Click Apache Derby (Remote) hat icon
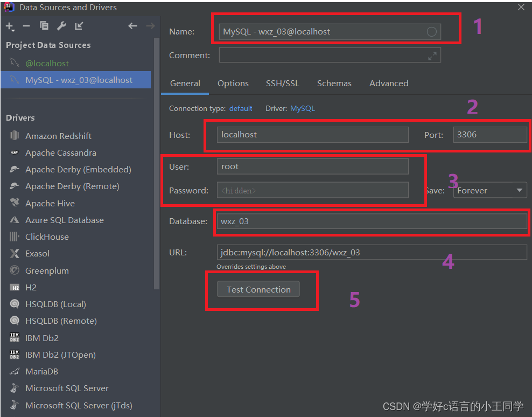The width and height of the screenshot is (532, 417). (14, 186)
